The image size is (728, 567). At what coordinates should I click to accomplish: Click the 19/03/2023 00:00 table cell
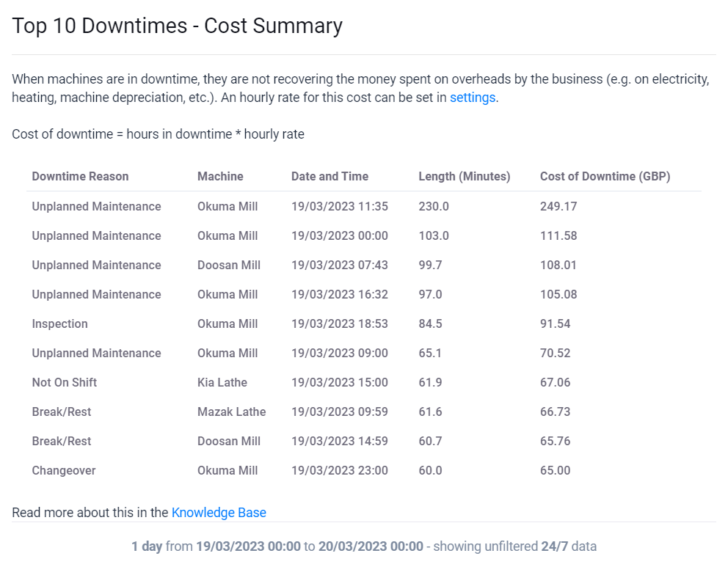339,235
